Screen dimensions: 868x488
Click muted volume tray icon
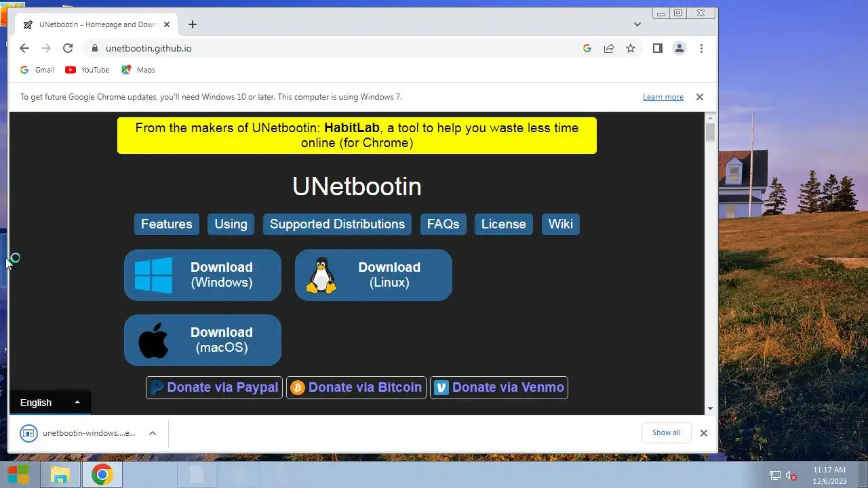791,475
